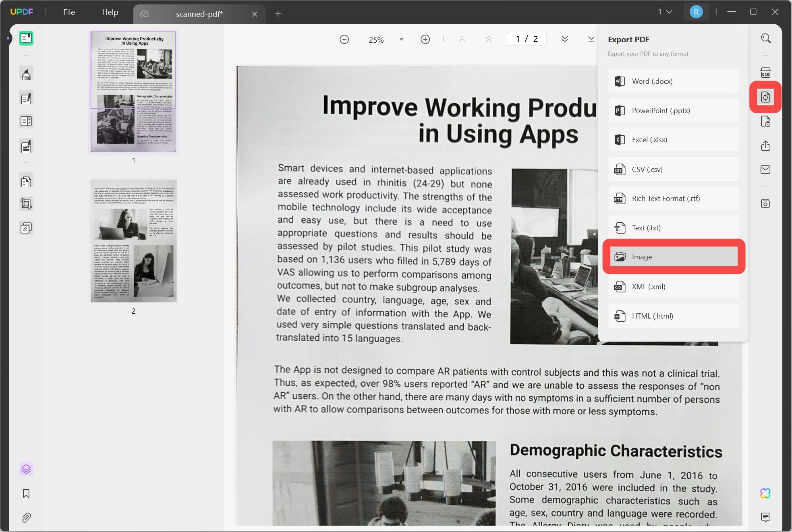
Task: Open the Search tool
Action: pos(766,37)
